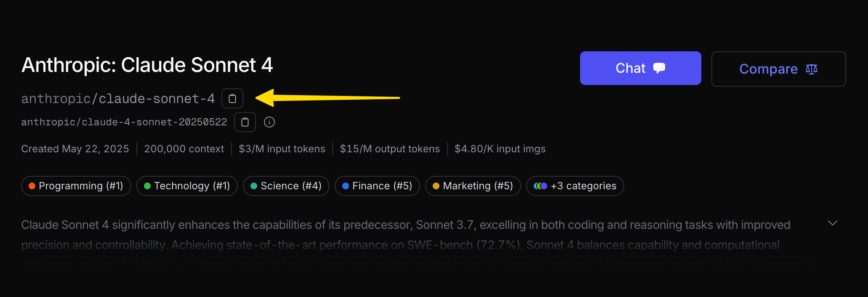Select the Programming (#1) category tag
Image resolution: width=868 pixels, height=297 pixels.
(x=76, y=186)
